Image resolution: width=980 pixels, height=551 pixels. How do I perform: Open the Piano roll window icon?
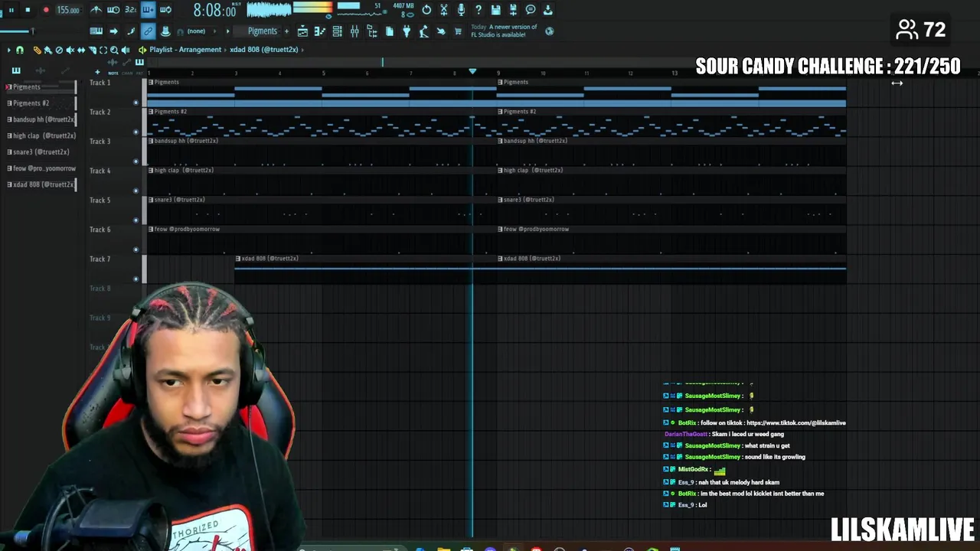(x=319, y=31)
